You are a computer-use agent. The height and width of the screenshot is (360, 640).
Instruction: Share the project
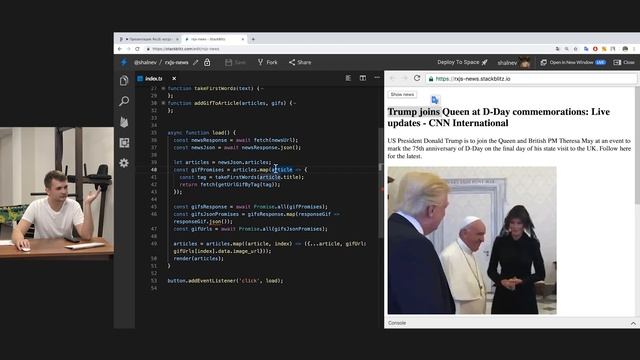click(300, 62)
